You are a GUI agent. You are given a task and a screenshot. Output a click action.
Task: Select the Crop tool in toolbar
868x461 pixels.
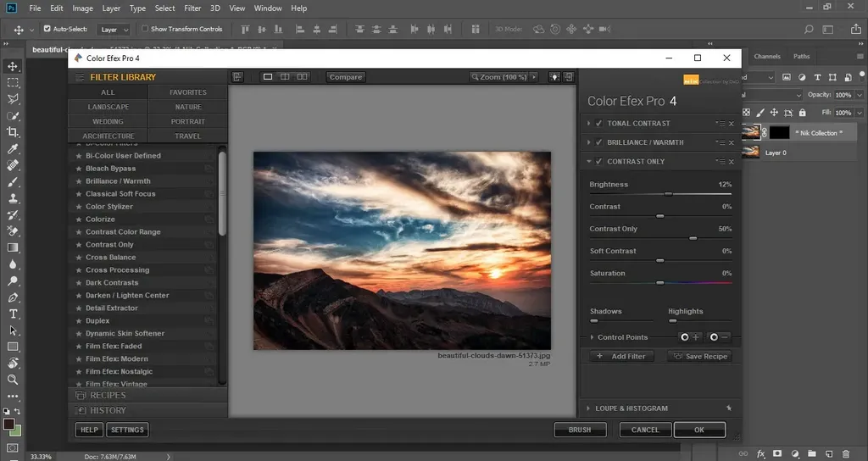(x=12, y=131)
